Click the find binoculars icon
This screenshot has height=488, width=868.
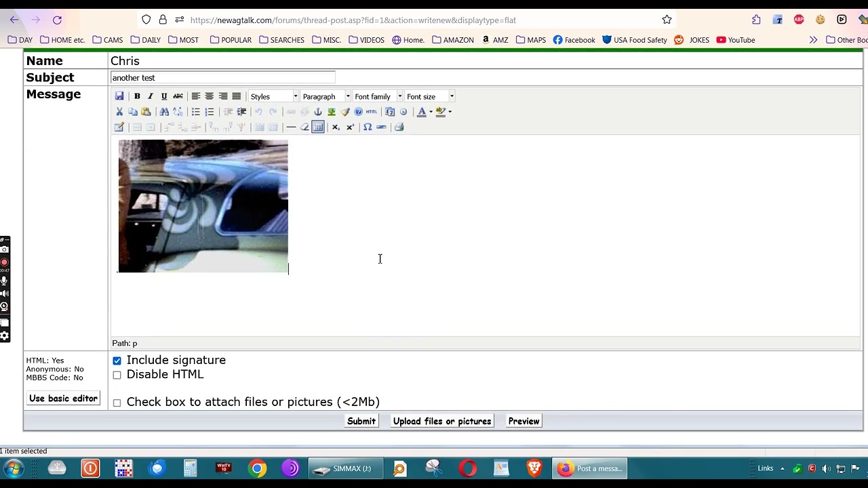click(x=164, y=112)
